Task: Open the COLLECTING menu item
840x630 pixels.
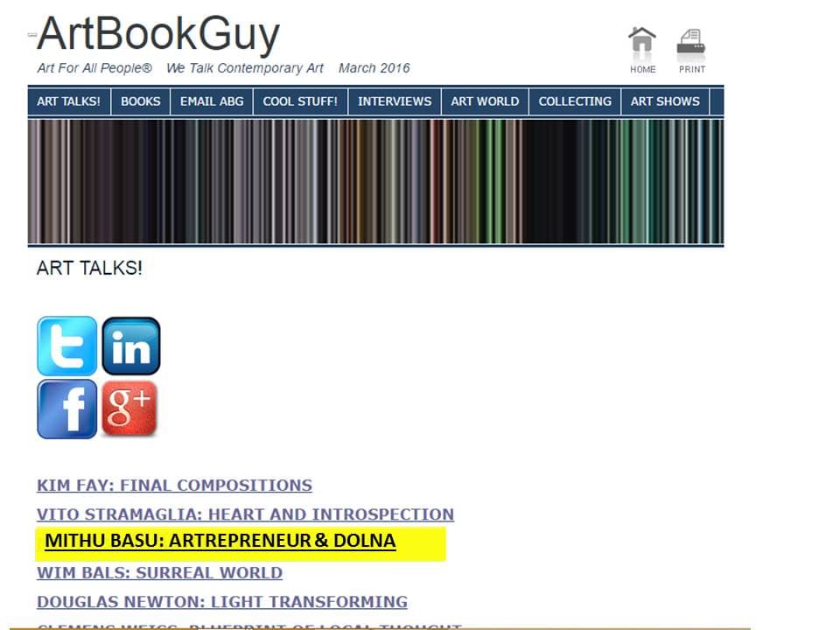Action: 575,101
